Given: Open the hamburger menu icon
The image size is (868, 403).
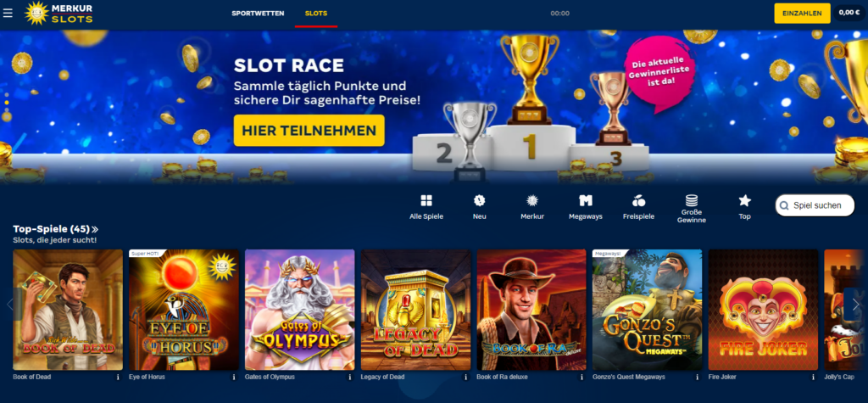Looking at the screenshot, I should [x=8, y=13].
